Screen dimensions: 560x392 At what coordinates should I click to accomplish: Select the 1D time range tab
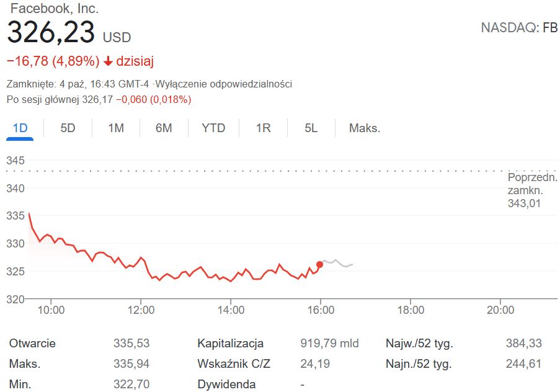coord(20,128)
